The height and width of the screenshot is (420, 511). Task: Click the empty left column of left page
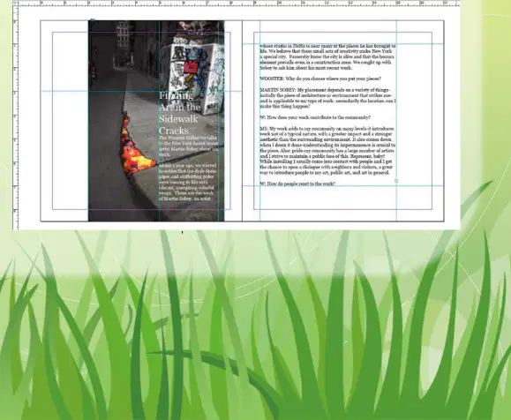pyautogui.click(x=71, y=121)
